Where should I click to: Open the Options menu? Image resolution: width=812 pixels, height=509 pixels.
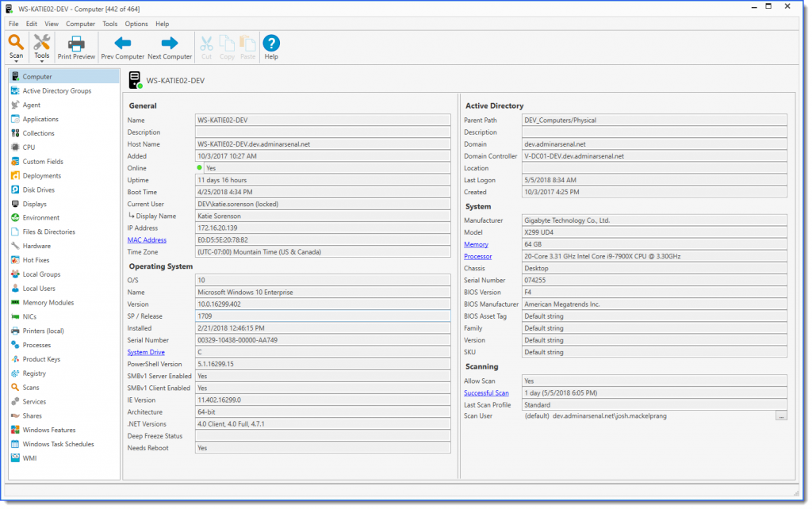[136, 24]
